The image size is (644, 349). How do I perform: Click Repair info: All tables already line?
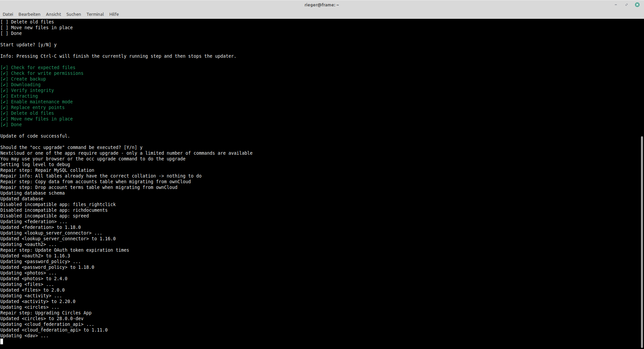[101, 176]
